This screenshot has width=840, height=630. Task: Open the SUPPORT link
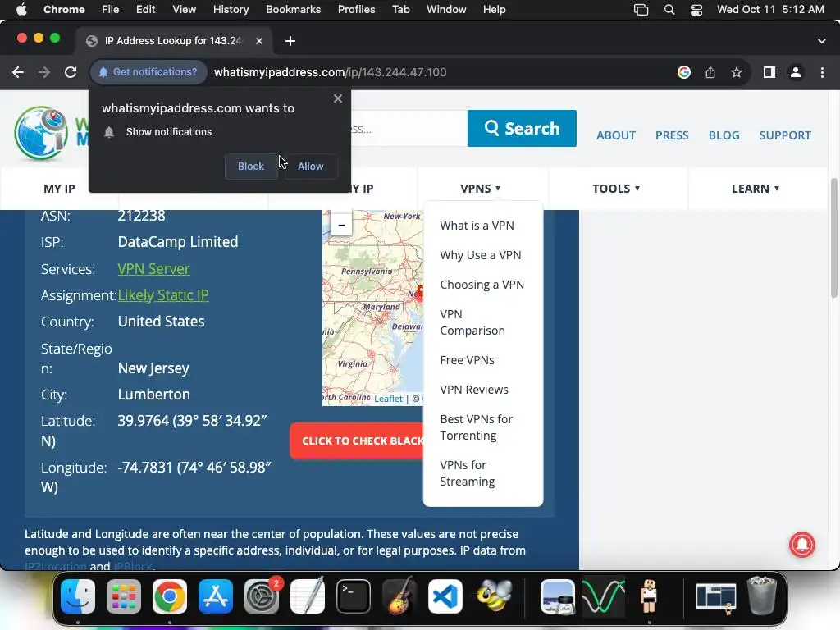(785, 135)
